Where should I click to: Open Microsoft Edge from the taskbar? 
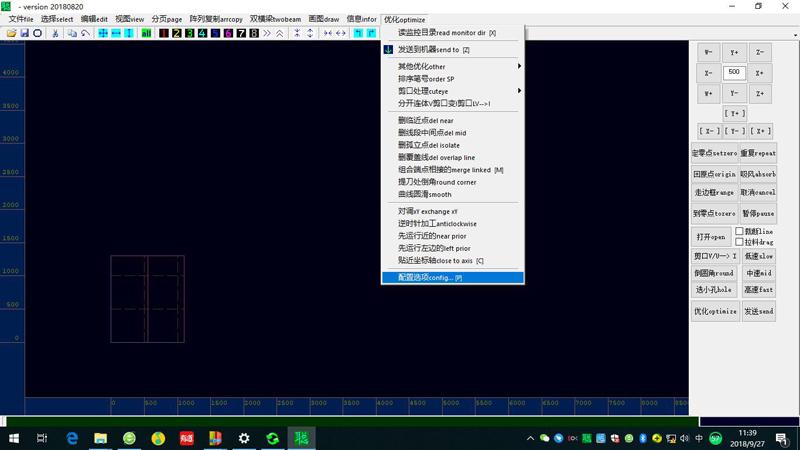click(72, 438)
